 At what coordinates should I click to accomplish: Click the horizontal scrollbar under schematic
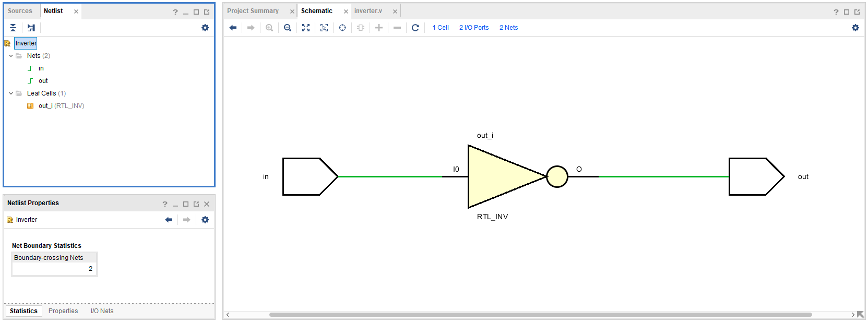coord(540,315)
